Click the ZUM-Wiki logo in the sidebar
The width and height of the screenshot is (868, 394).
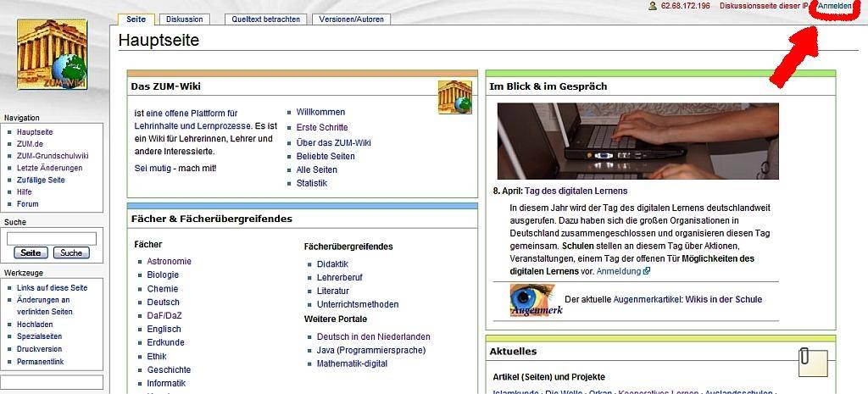click(x=52, y=55)
